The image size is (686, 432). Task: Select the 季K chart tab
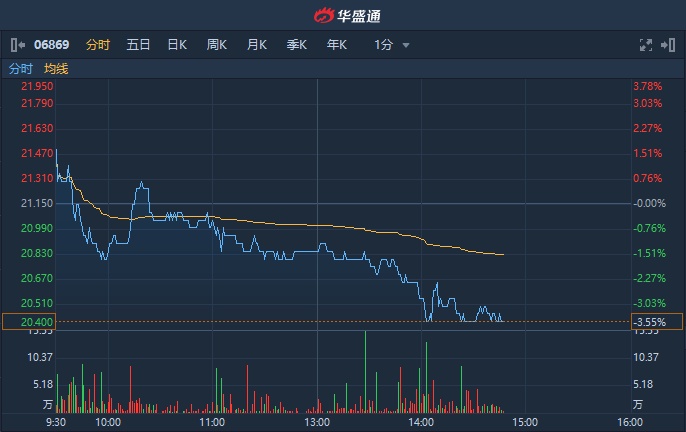(297, 45)
